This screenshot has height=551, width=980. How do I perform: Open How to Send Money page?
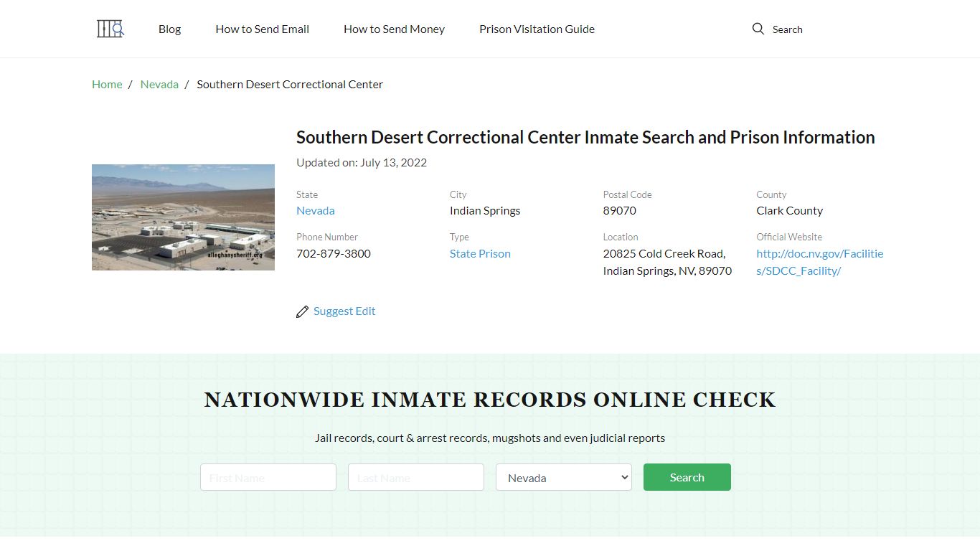tap(394, 29)
